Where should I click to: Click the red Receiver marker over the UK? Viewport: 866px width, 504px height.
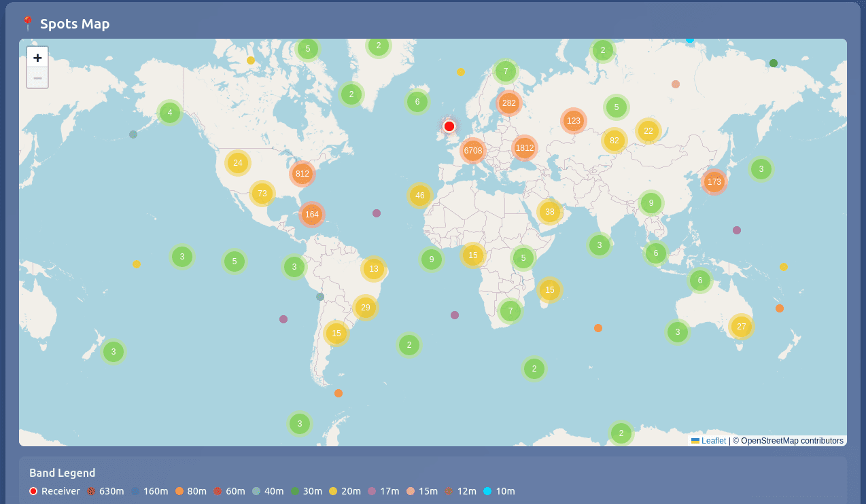(x=449, y=126)
